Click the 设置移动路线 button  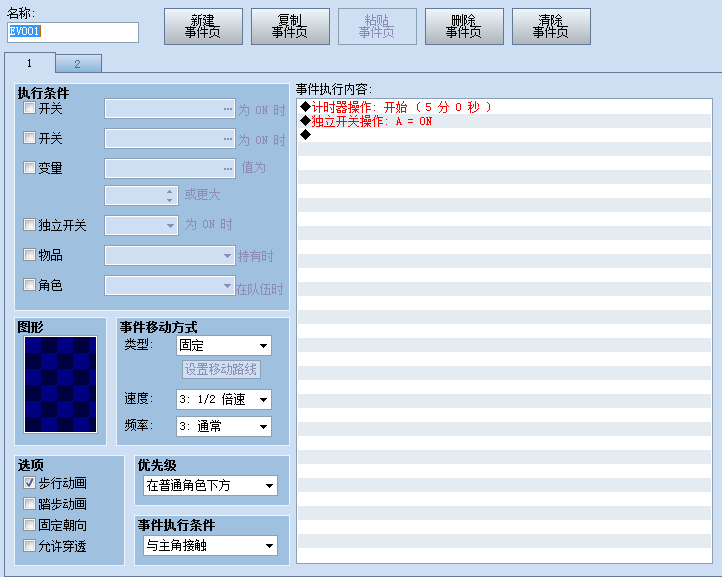(221, 369)
